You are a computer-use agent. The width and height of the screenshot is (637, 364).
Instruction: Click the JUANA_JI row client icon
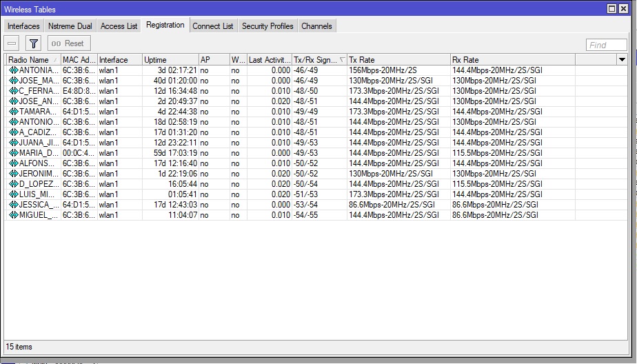point(13,143)
